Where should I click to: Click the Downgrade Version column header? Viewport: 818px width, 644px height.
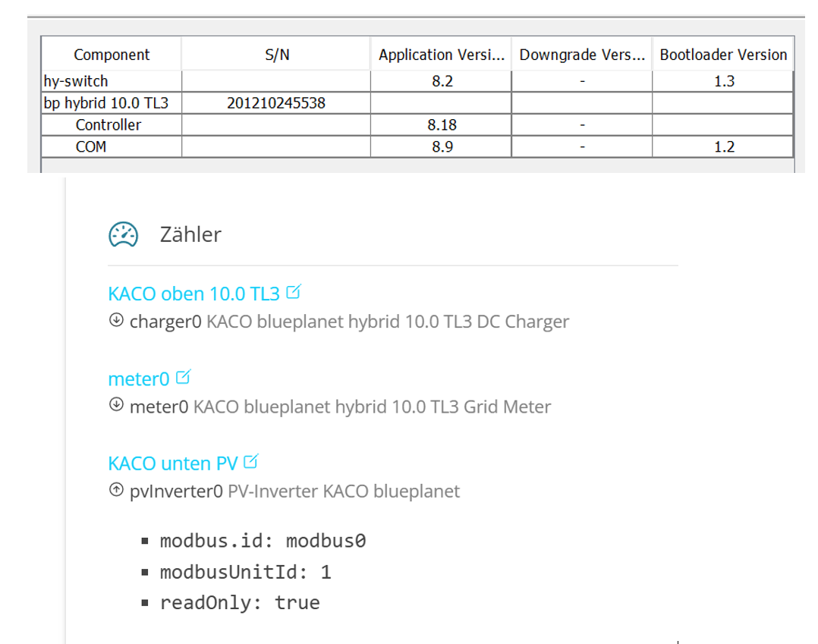581,55
